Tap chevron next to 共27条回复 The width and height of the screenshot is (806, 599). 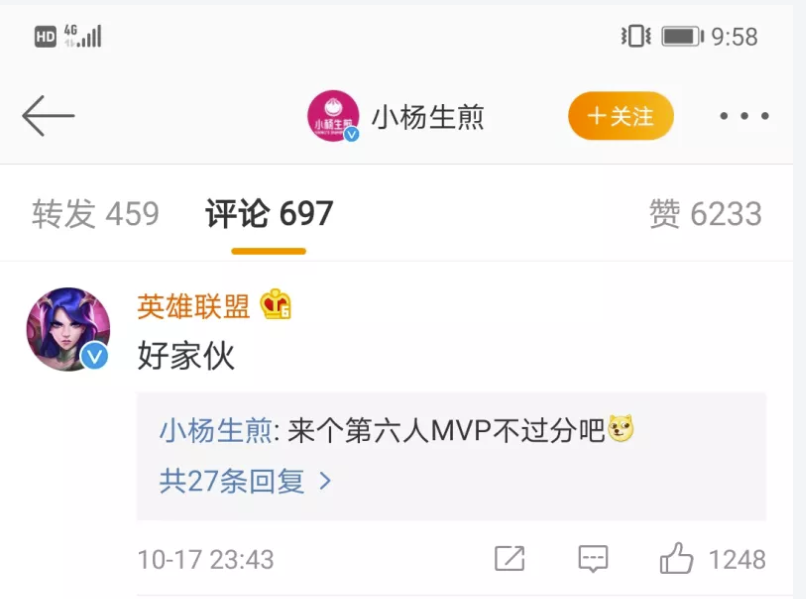(325, 481)
